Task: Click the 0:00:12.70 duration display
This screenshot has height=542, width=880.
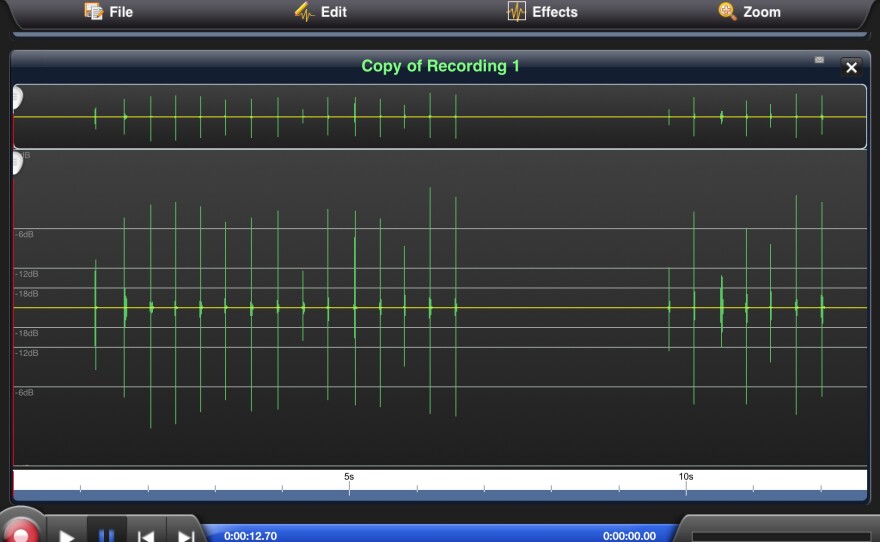Action: [250, 535]
